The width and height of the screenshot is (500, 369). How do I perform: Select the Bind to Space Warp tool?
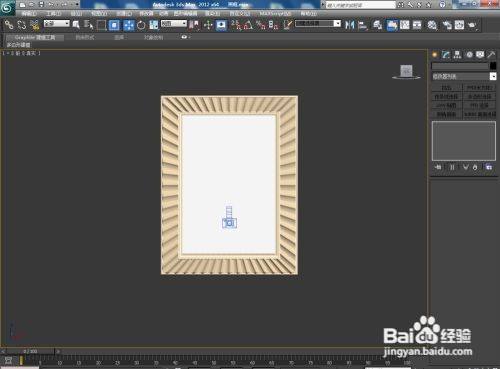(35, 25)
